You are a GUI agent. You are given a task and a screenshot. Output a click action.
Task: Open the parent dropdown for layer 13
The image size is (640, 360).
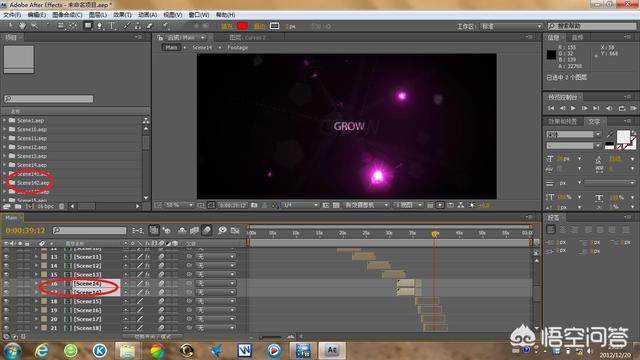(x=216, y=257)
